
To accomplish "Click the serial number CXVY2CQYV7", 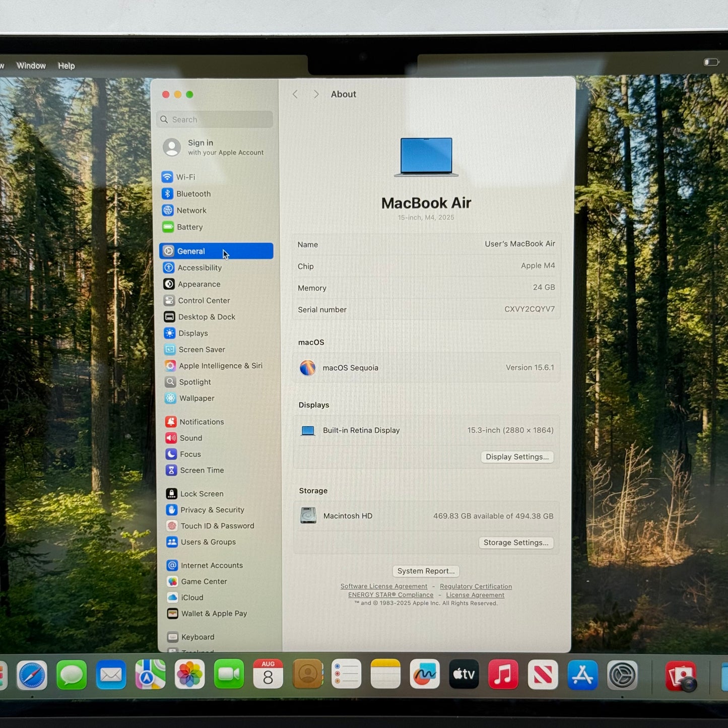I will [x=530, y=309].
